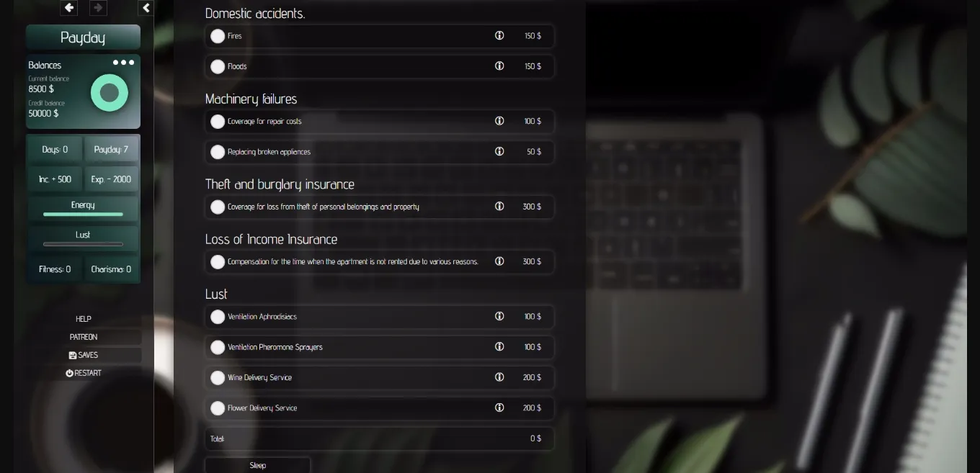
Task: Click info icon for Floods coverage
Action: click(499, 66)
